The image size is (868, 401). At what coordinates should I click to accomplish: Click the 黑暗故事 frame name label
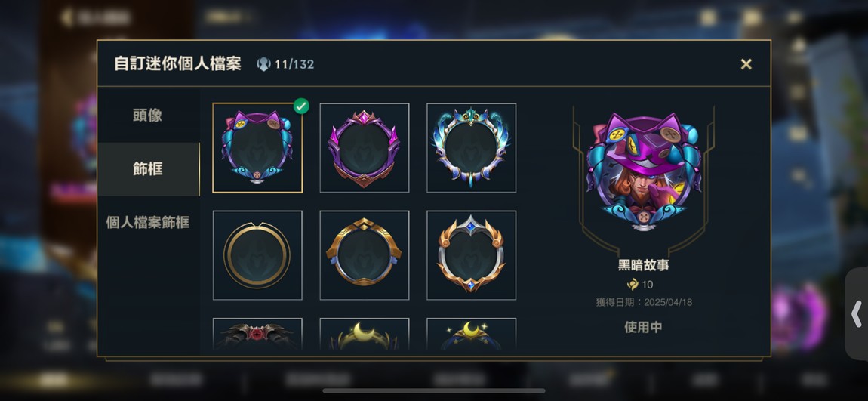pos(643,265)
